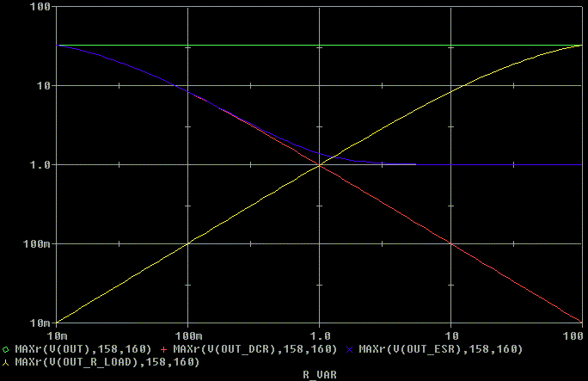Click the y-axis tick label 100m

click(39, 244)
